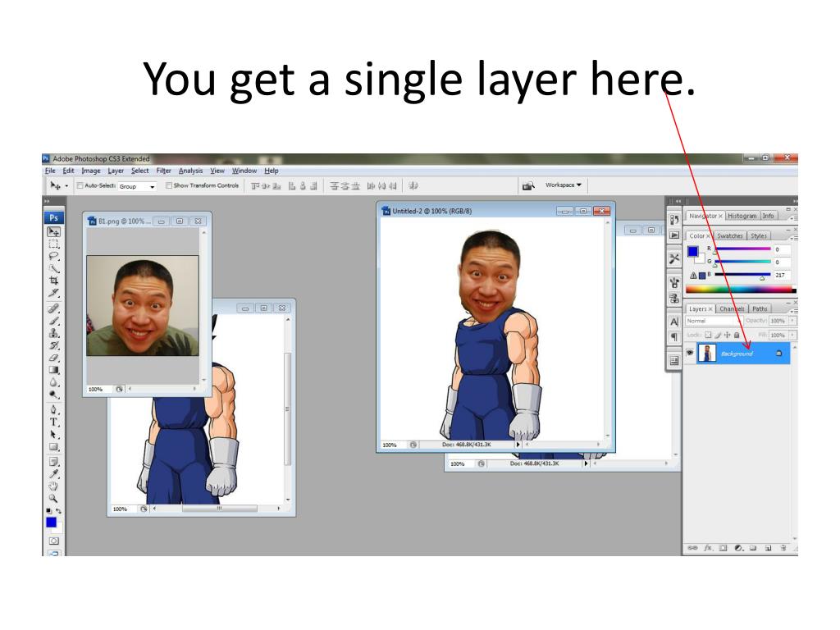840x630 pixels.
Task: Open the Paragraph panel icon in dock
Action: (x=674, y=337)
